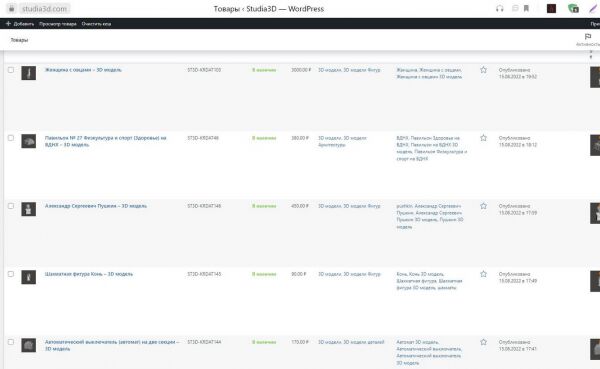The image size is (600, 369).
Task: Open thumbnail of Александр Пушкин product
Action: click(29, 209)
